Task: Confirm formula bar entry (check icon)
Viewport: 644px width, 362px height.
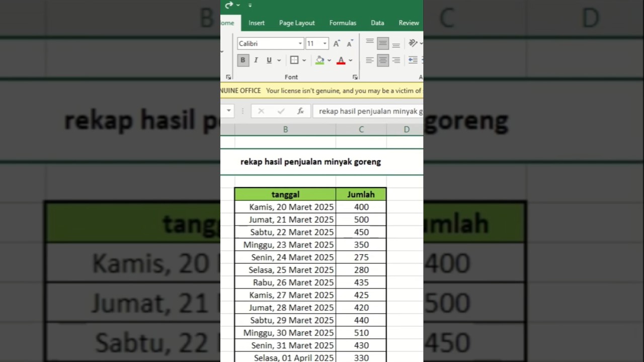Action: [281, 111]
